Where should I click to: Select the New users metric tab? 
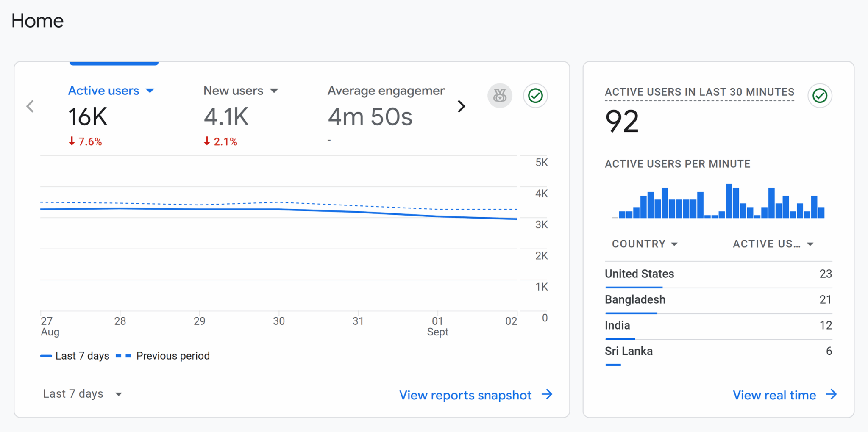(233, 106)
